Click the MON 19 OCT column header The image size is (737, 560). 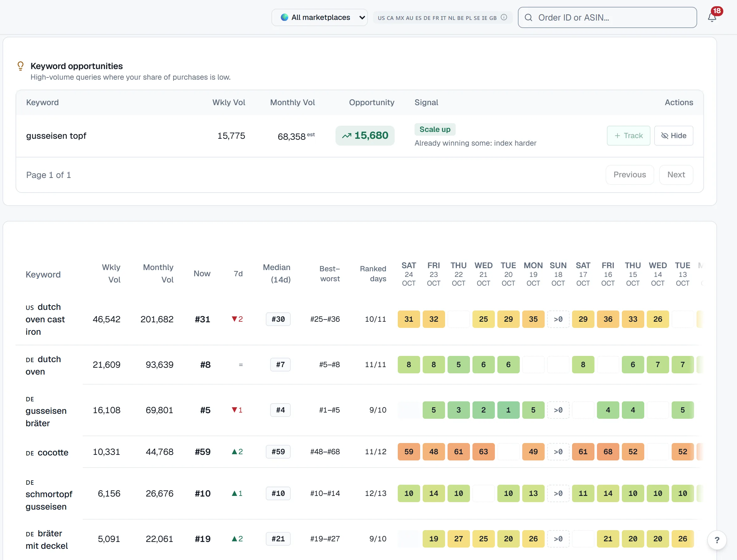533,274
